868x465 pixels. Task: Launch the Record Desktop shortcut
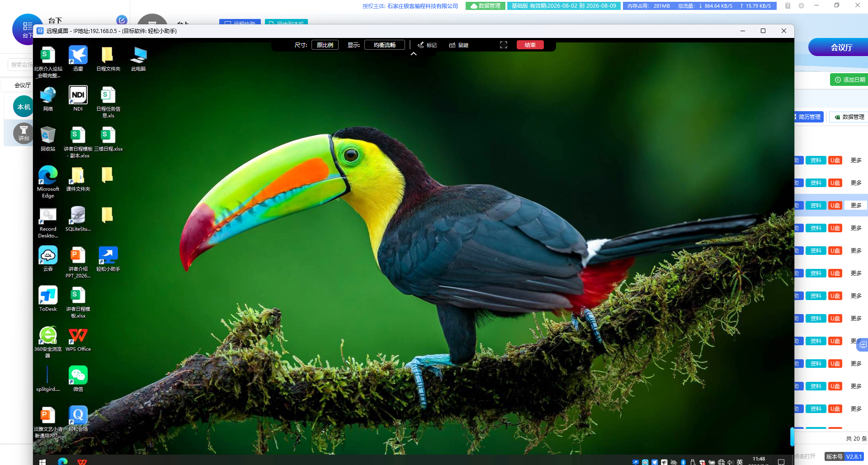[x=48, y=222]
